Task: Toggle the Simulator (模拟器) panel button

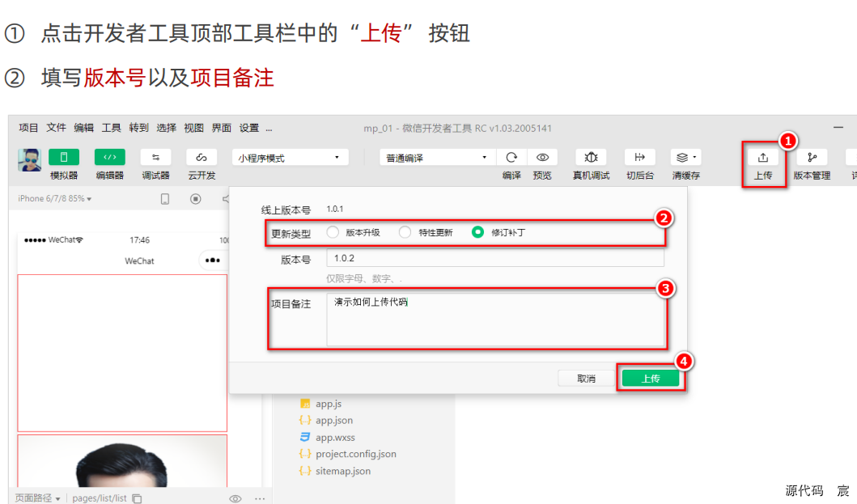Action: coord(63,158)
